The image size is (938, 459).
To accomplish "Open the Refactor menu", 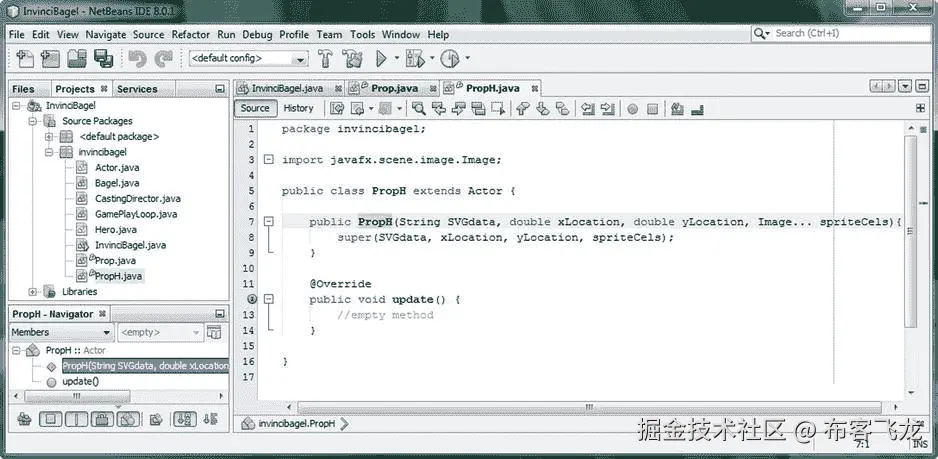I will [x=190, y=35].
